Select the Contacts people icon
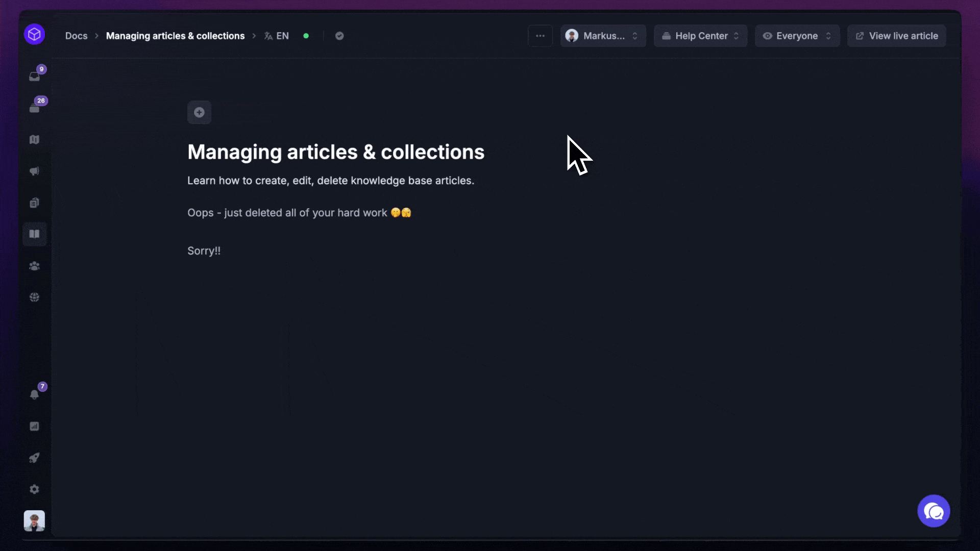Image resolution: width=980 pixels, height=551 pixels. click(x=34, y=266)
